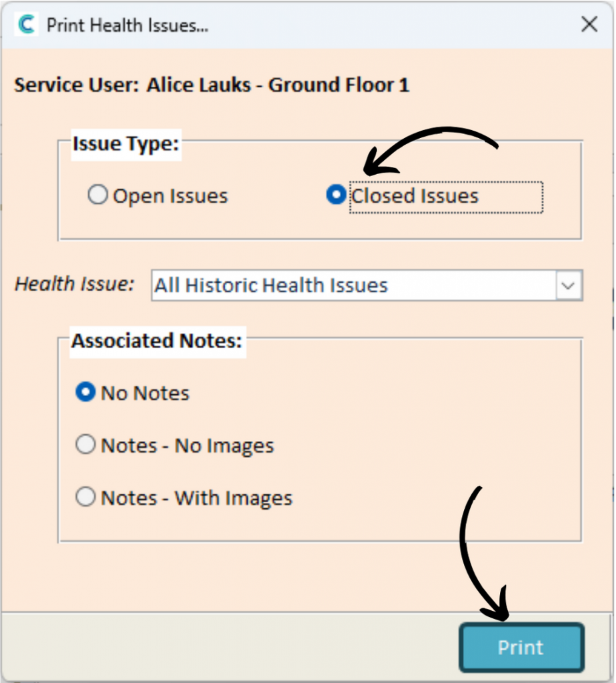Enable the Notes - No Images radio circle
The width and height of the screenshot is (616, 683).
coord(86,446)
